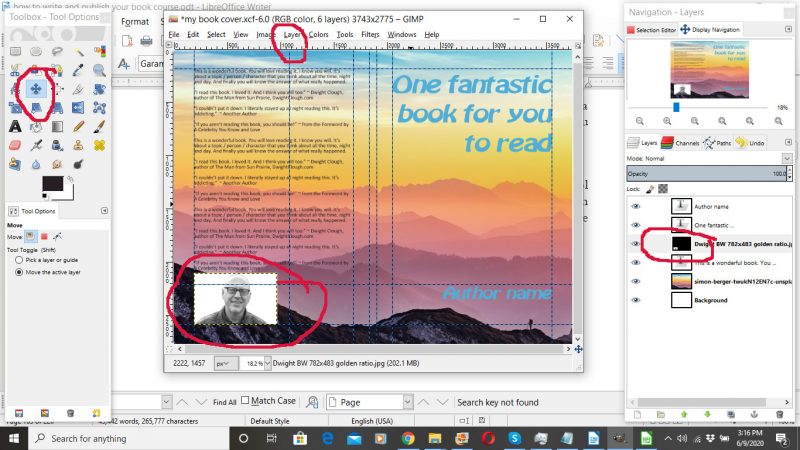Open the layer Mode dropdown

[x=710, y=158]
